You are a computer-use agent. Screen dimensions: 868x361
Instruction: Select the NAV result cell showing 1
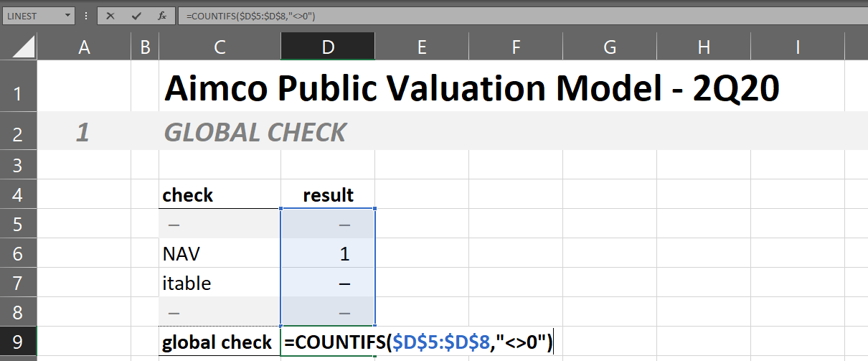(328, 253)
